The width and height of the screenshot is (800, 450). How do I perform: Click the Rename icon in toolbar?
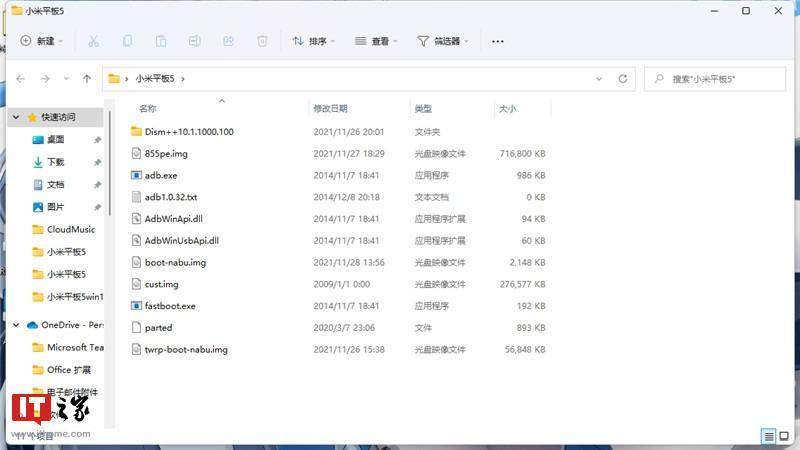[195, 41]
